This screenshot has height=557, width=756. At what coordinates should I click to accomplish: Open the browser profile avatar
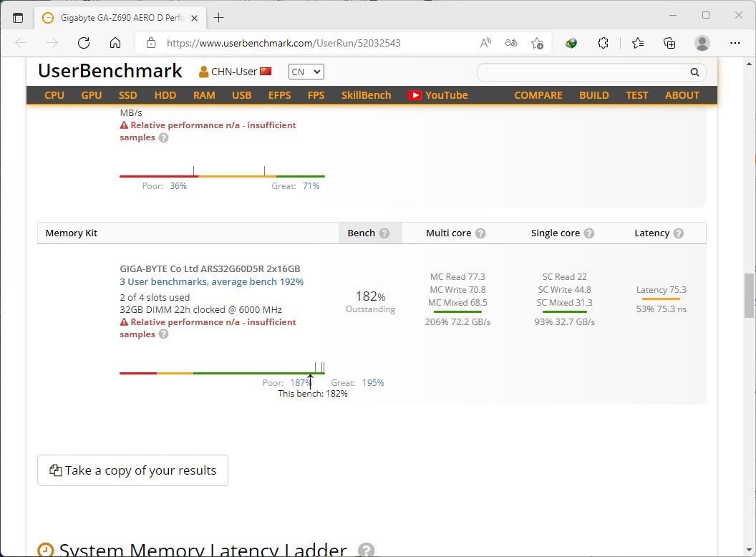(702, 43)
